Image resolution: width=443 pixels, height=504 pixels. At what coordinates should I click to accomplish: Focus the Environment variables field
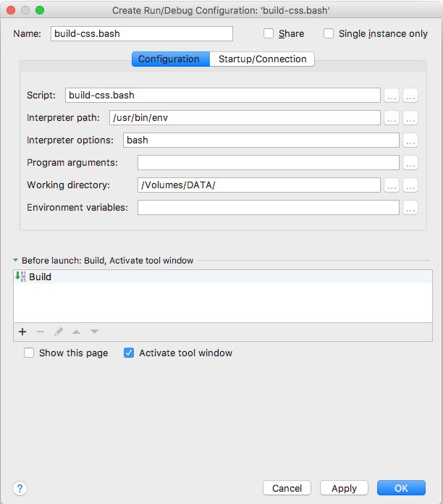(x=269, y=208)
